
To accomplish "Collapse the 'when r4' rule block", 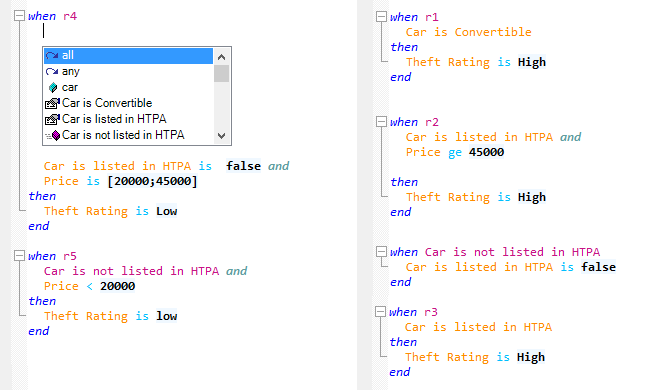I will 19,16.
